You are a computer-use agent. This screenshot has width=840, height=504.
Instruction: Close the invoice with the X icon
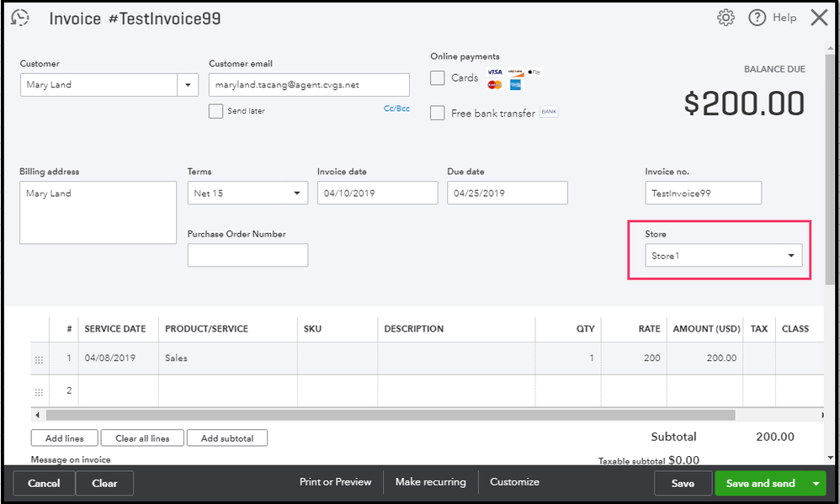tap(819, 18)
